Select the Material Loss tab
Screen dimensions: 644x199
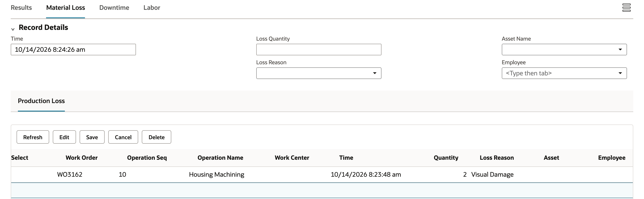coord(66,8)
